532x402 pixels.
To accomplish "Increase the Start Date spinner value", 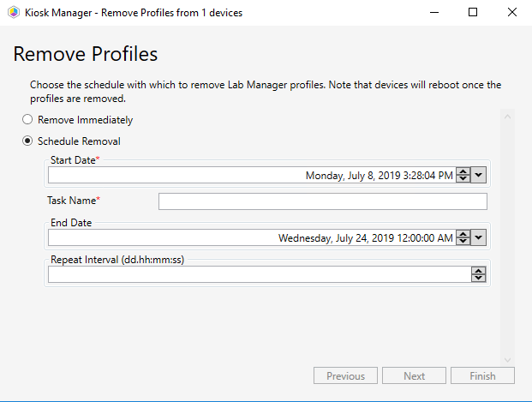I will pyautogui.click(x=463, y=171).
